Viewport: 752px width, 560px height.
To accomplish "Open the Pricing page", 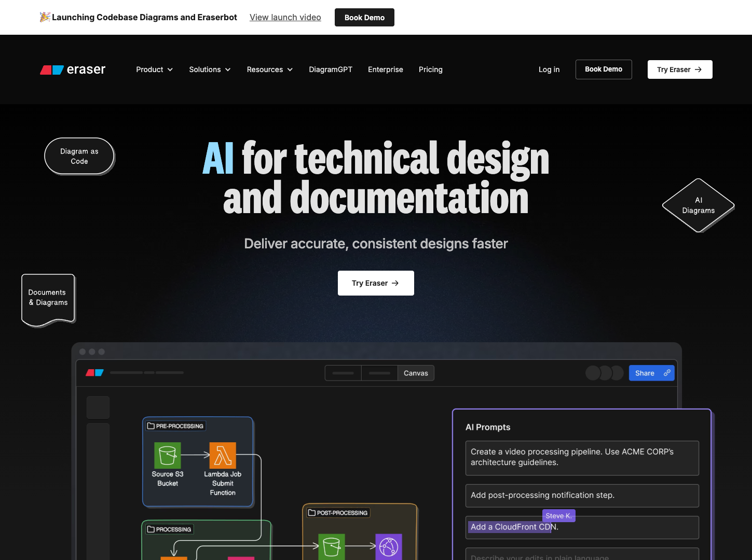I will (x=430, y=69).
